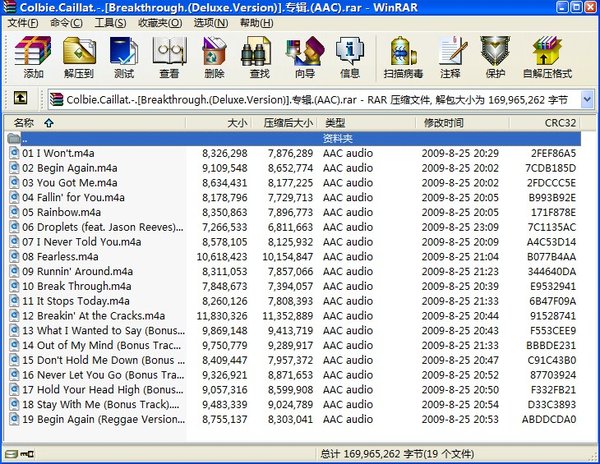
Task: Open the 工具(S) menu
Action: point(110,23)
